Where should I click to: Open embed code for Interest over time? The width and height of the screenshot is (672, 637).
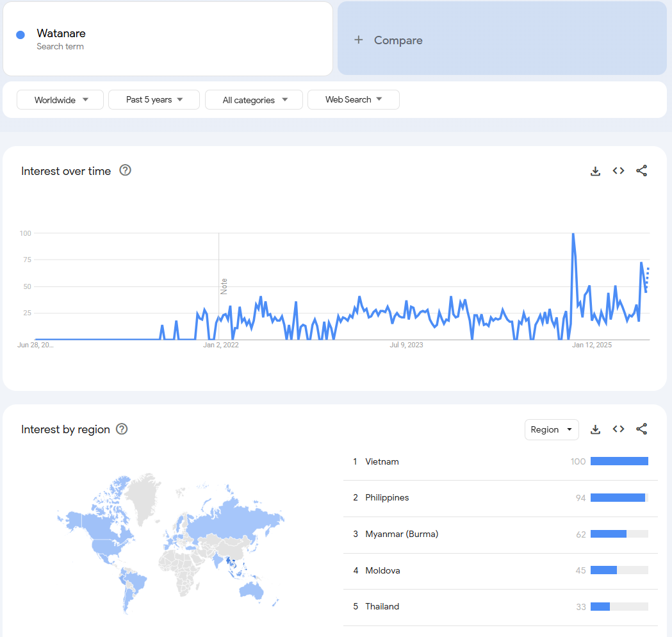618,171
